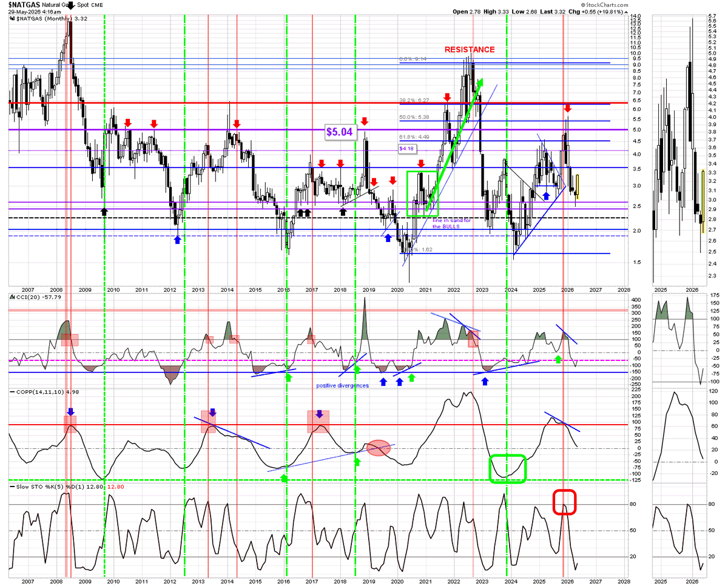Click the -125 tick on the COPP axis
Viewport: 728px width, 586px height.
pos(636,480)
